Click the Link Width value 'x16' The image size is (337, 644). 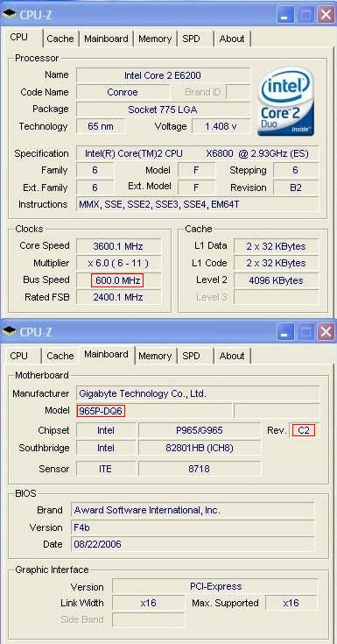149,604
